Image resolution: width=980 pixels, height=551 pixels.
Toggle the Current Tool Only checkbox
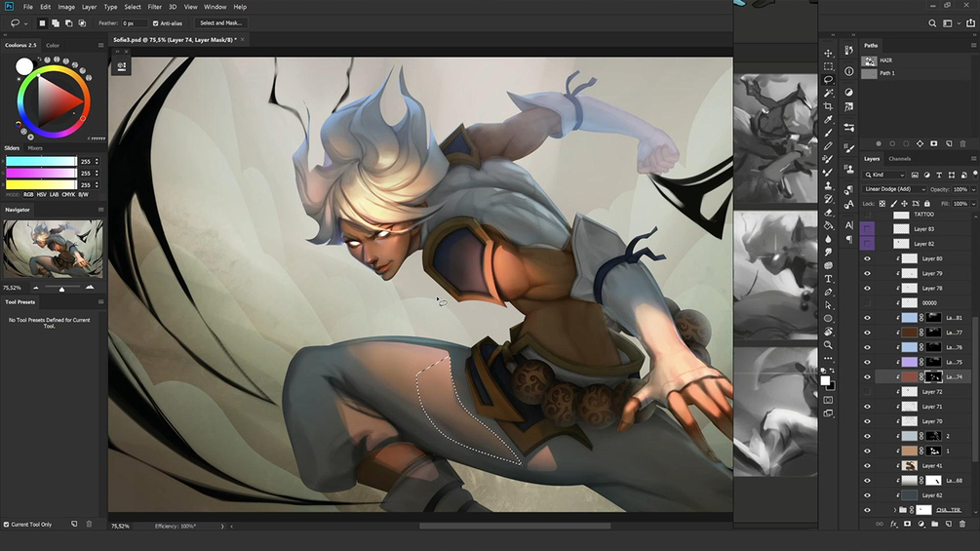click(6, 524)
